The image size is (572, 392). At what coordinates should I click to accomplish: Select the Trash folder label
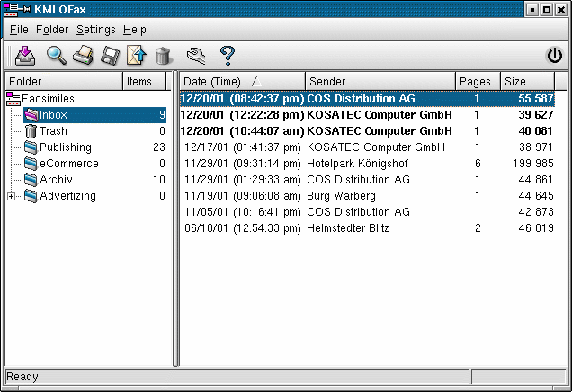tap(53, 131)
